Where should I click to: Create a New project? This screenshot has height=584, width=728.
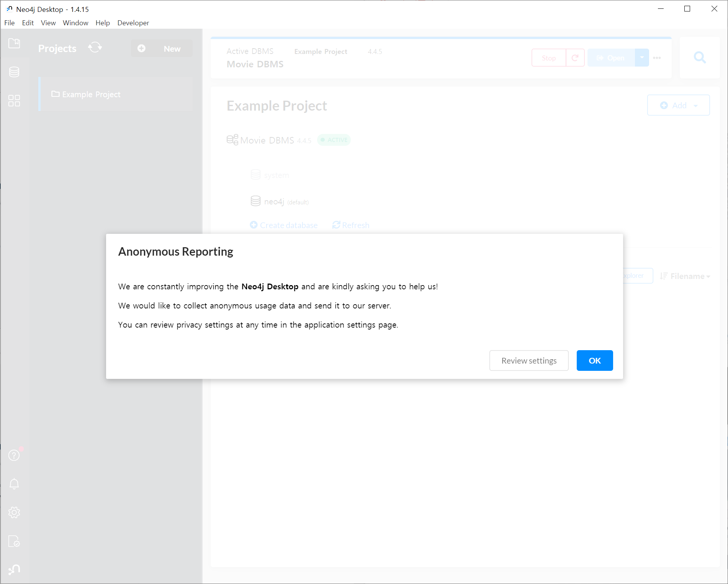point(162,49)
